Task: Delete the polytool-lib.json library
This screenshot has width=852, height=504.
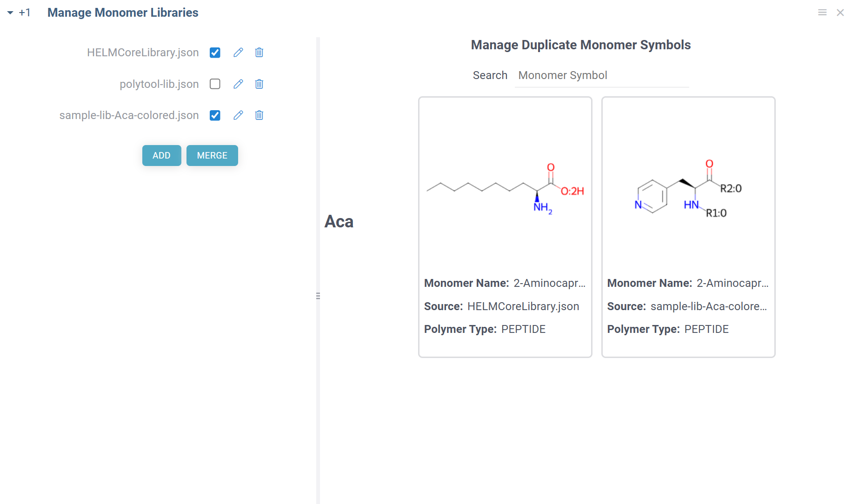Action: 259,84
